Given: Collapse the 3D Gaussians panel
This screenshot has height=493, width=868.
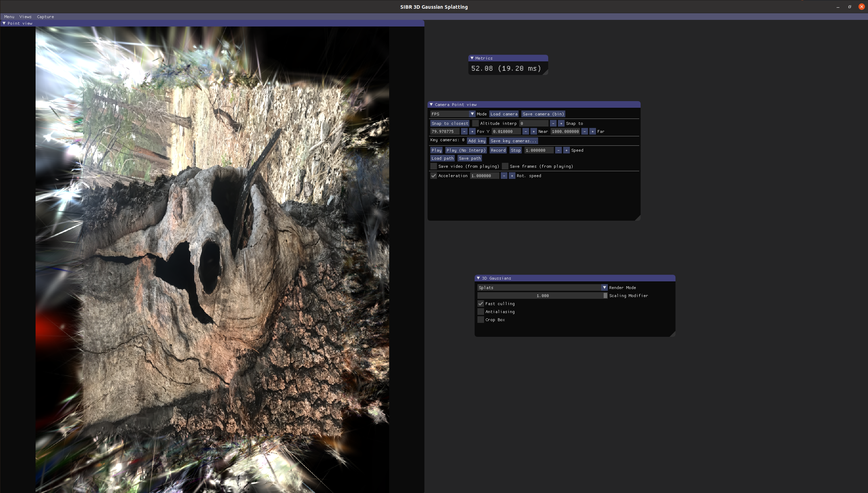Looking at the screenshot, I should pyautogui.click(x=478, y=278).
